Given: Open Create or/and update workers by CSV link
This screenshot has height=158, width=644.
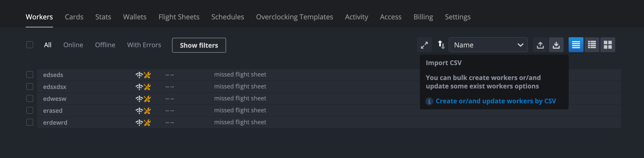Looking at the screenshot, I should click(x=496, y=101).
